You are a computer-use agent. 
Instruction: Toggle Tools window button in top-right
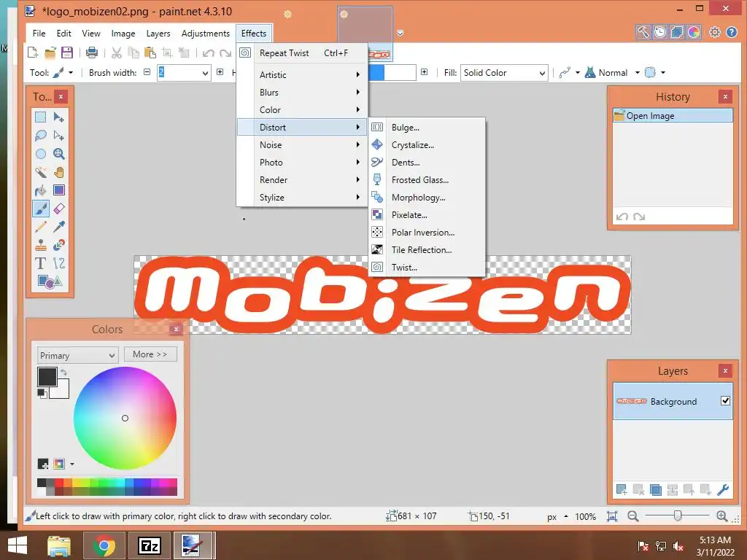pos(643,32)
